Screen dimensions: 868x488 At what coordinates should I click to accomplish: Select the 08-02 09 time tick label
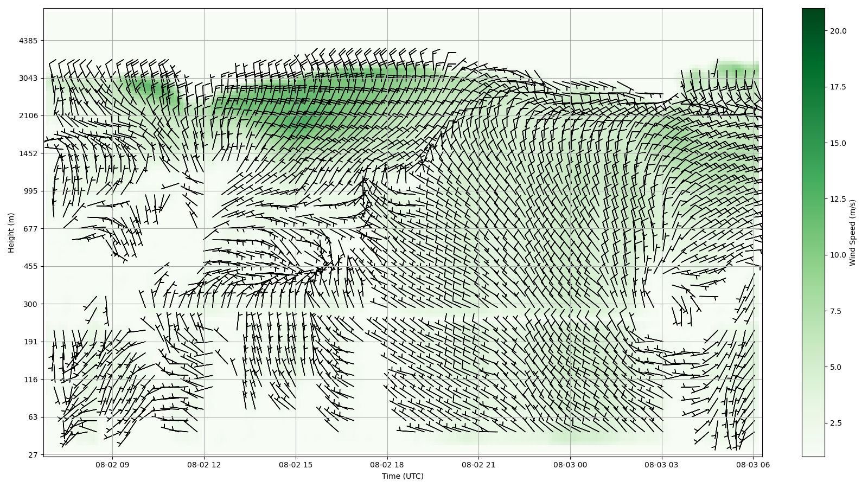click(x=113, y=465)
